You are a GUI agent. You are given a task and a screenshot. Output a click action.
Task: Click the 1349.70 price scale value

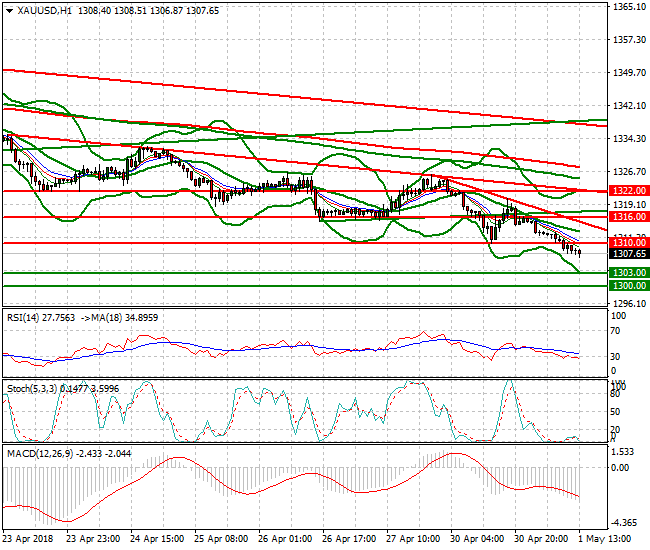pyautogui.click(x=629, y=73)
